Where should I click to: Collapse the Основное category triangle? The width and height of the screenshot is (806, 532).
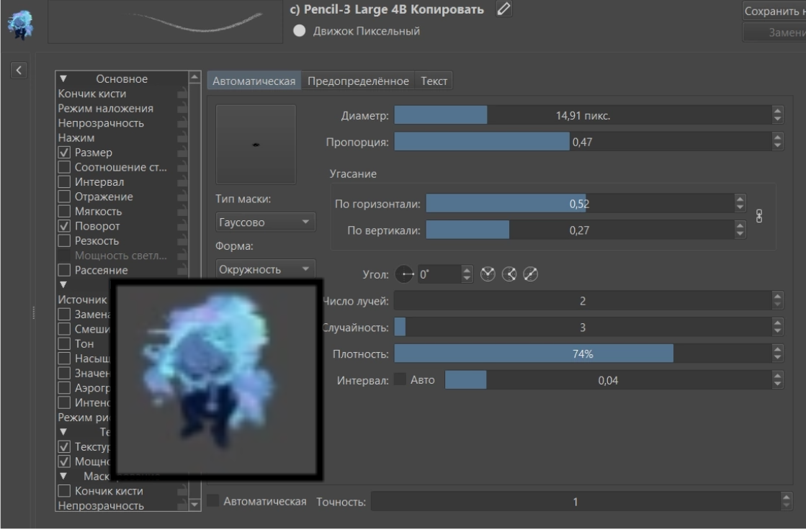coord(63,79)
